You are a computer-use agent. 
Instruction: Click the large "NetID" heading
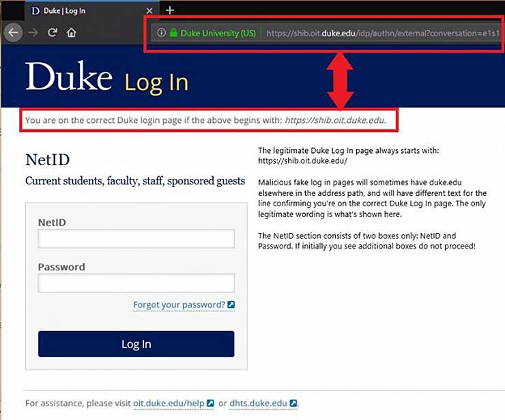click(x=47, y=160)
